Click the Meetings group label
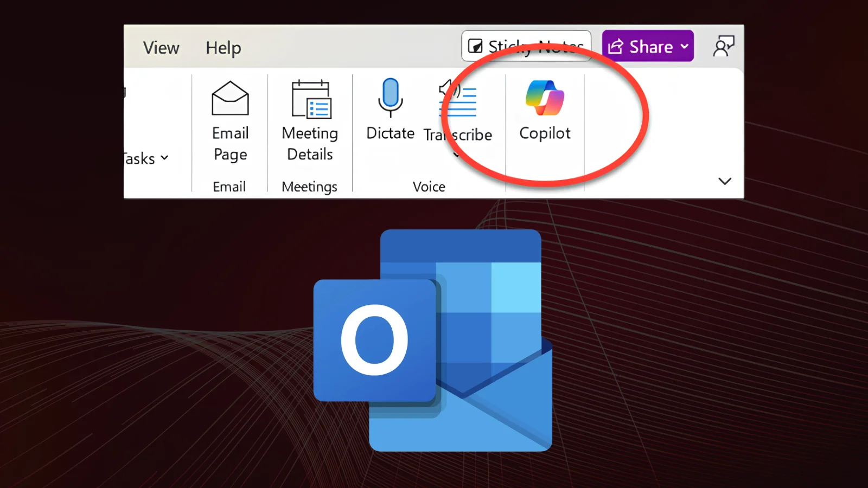Screen dimensions: 868x488 click(309, 187)
